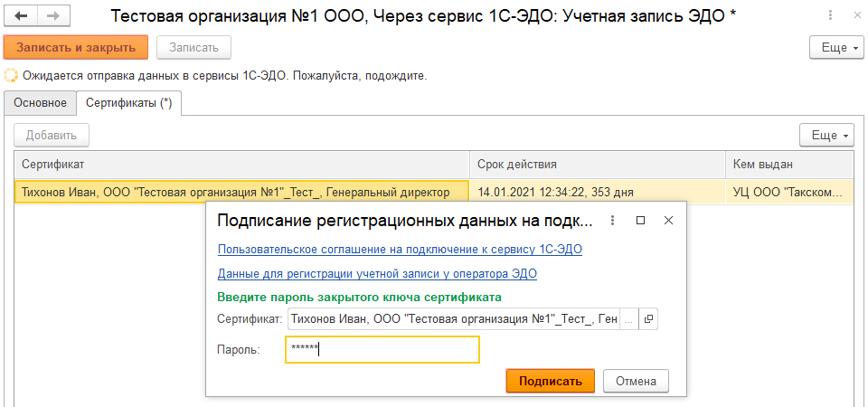868x407 pixels.
Task: Open certificate details via the open-form icon
Action: click(649, 319)
